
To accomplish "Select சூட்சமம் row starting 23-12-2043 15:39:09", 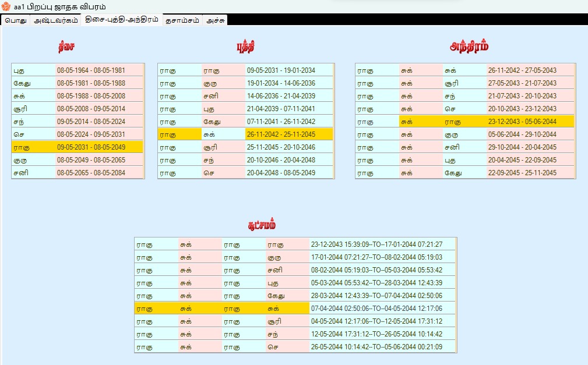I will 295,244.
